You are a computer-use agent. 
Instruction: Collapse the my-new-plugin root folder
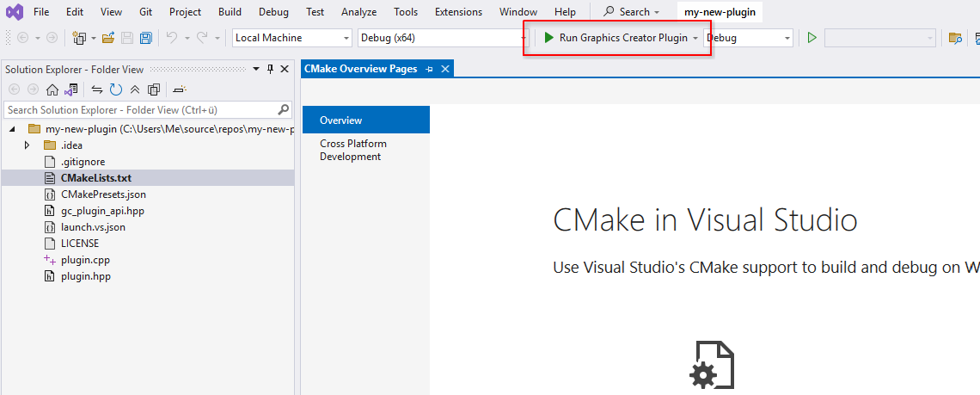click(x=13, y=129)
